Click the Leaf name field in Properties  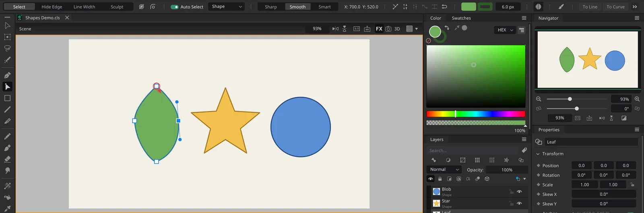coord(592,142)
